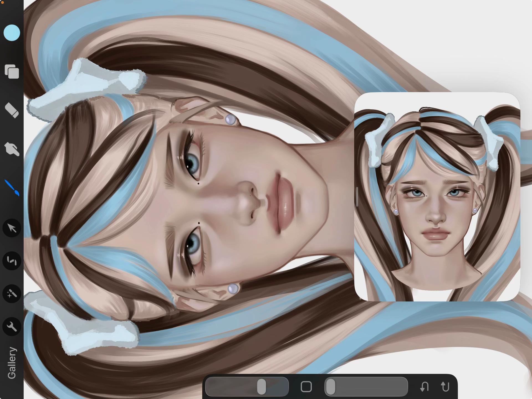Open the Layers panel icon

(12, 71)
